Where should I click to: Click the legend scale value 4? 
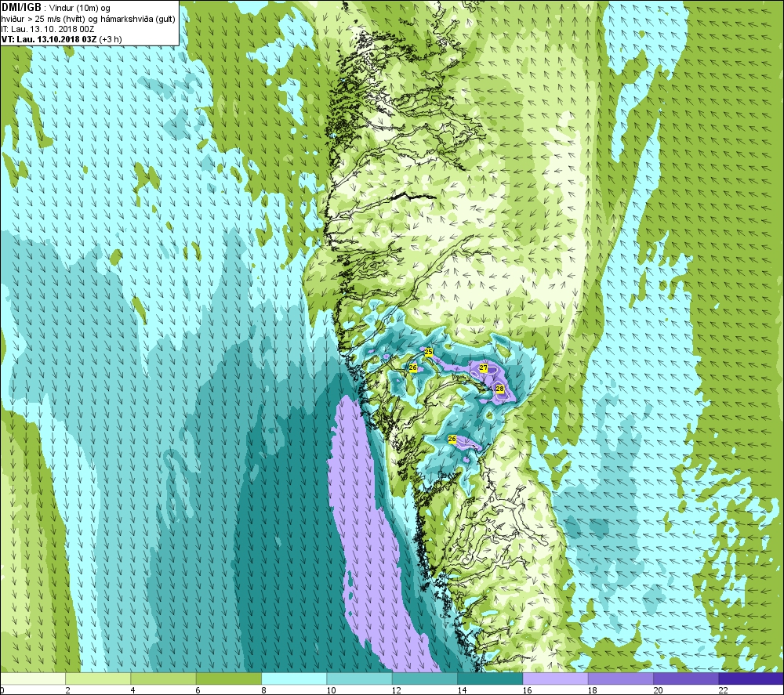[132, 690]
